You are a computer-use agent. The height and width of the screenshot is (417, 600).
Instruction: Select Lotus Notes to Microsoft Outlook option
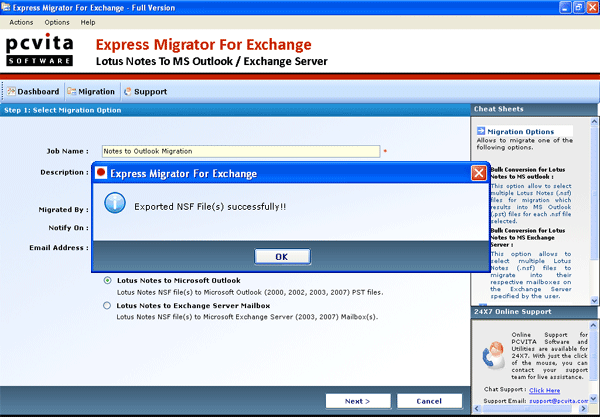[x=108, y=280]
